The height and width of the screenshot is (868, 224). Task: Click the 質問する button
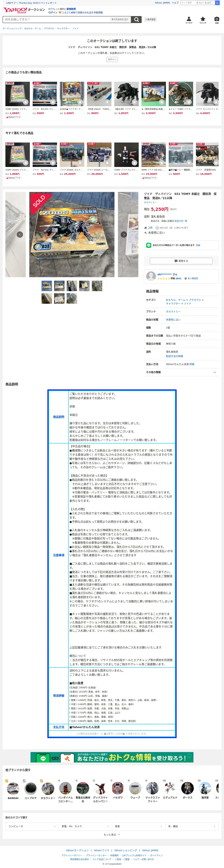[181, 261]
